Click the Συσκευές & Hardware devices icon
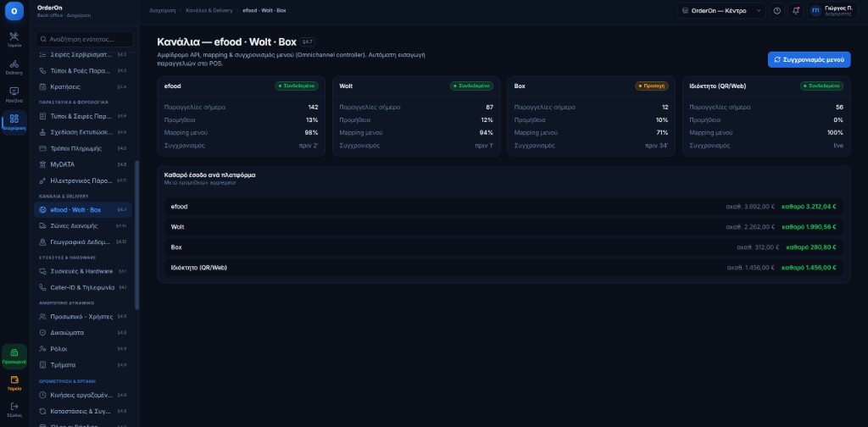Image resolution: width=868 pixels, height=427 pixels. point(42,271)
